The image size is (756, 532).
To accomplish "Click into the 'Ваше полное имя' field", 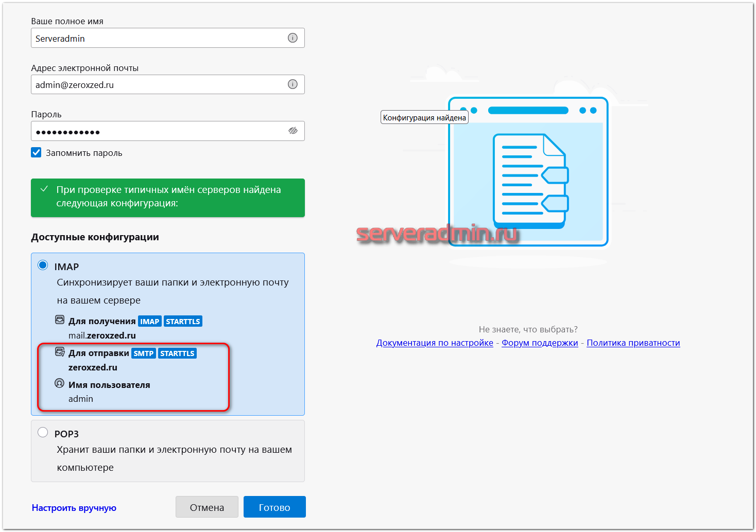I will coord(157,38).
